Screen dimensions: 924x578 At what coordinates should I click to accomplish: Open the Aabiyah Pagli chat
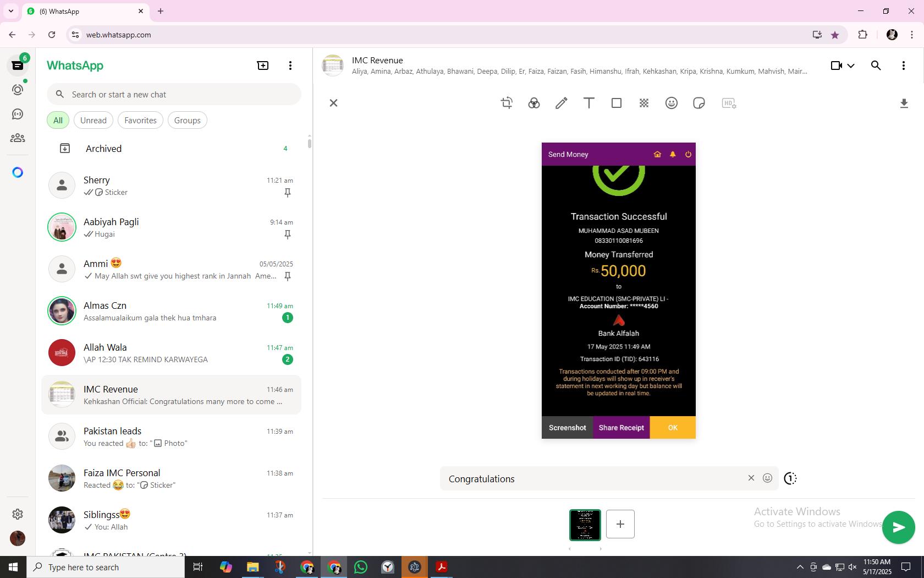click(172, 227)
